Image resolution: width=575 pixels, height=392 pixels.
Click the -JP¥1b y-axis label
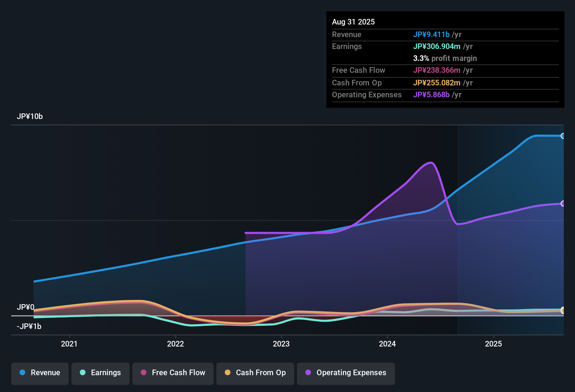29,327
